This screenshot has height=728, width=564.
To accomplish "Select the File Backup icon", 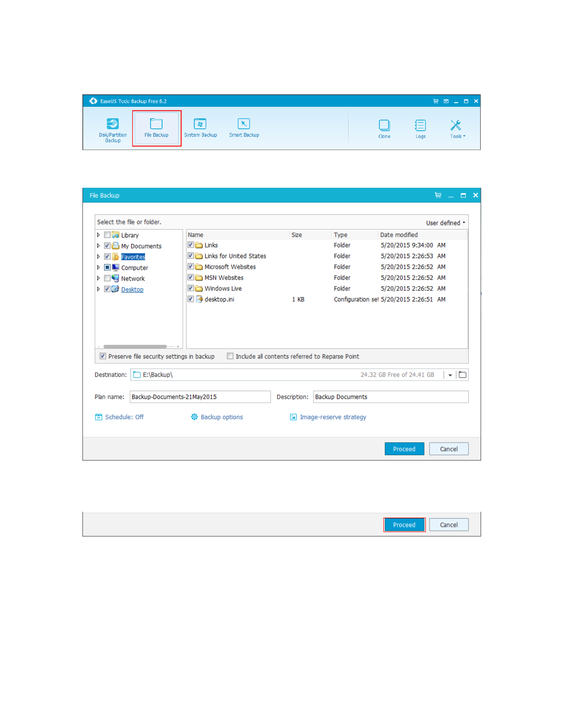I will click(x=157, y=128).
